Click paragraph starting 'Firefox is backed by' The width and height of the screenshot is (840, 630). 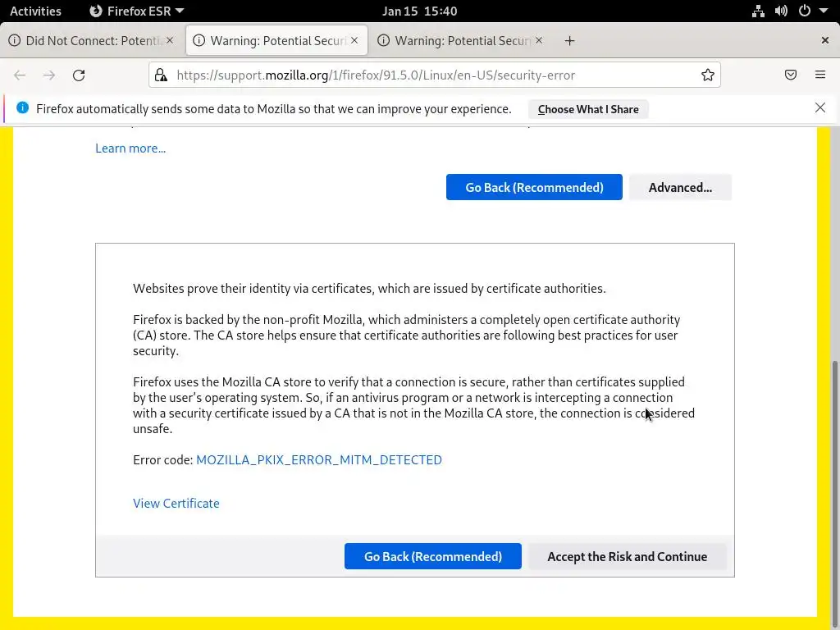click(x=407, y=335)
